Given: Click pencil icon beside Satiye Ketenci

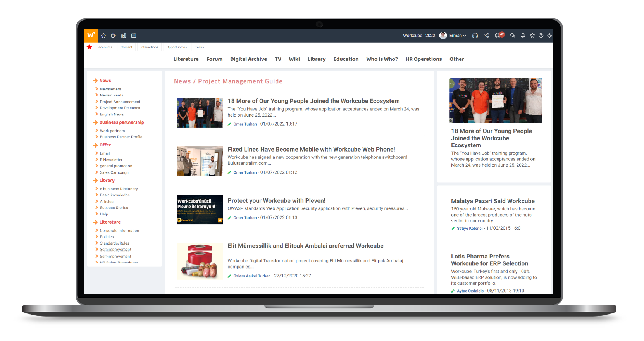Looking at the screenshot, I should click(453, 229).
